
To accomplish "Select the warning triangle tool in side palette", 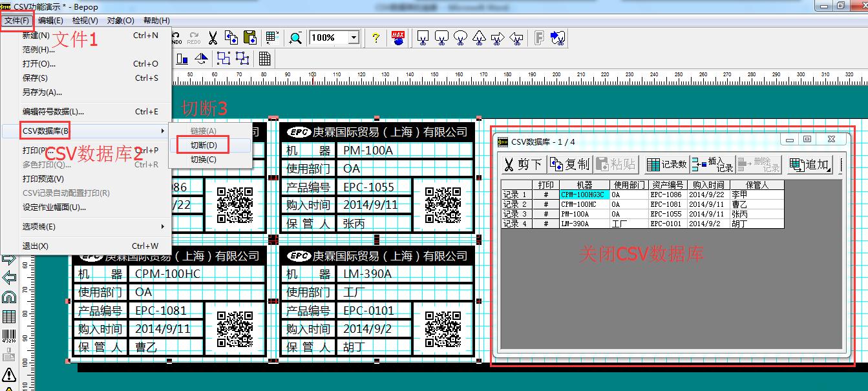I will [x=9, y=374].
